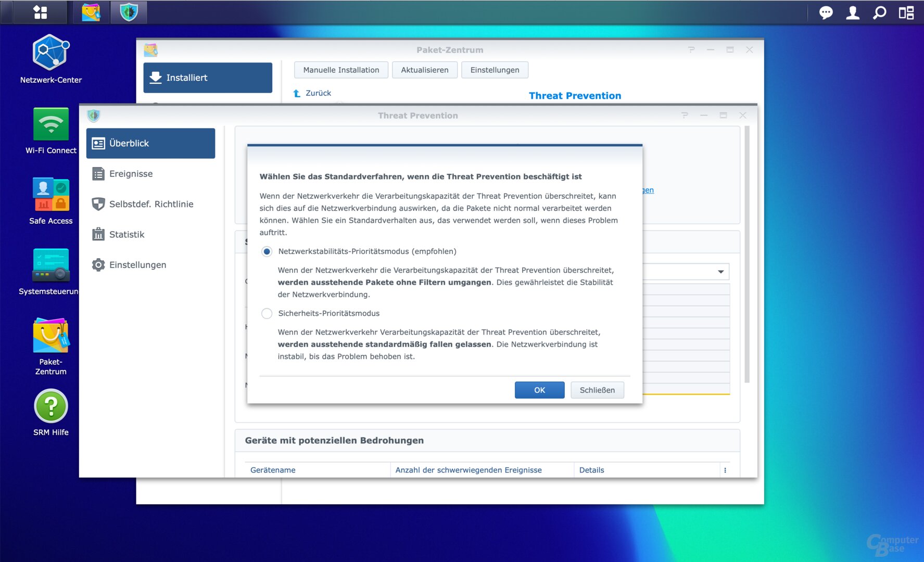Viewport: 924px width, 562px height.
Task: Click the partially hidden link behind the dialog
Action: pyautogui.click(x=648, y=190)
